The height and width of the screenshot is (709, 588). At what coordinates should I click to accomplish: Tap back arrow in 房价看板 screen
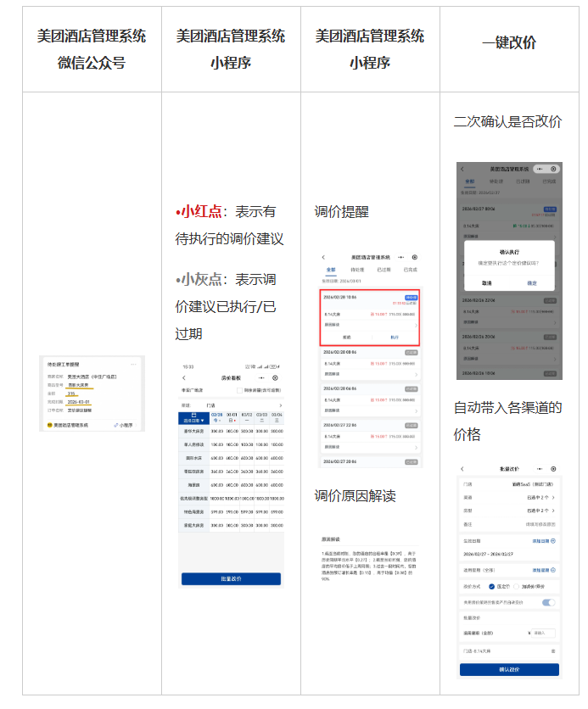pos(183,378)
